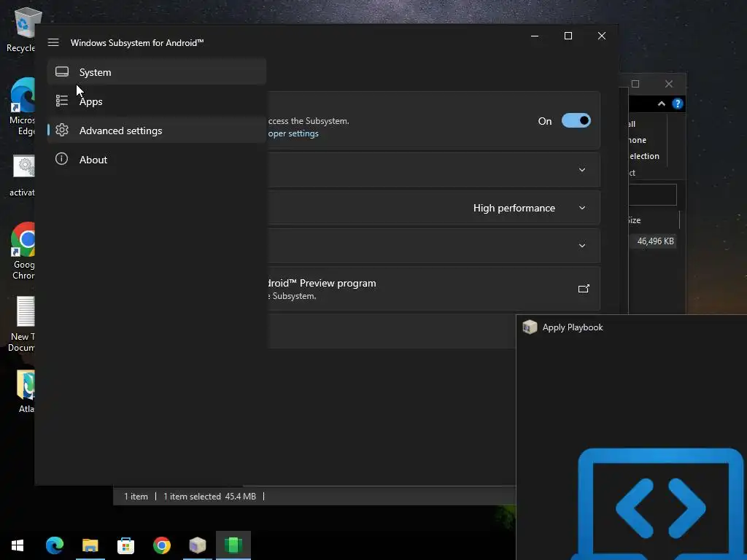Open File Explorer from the taskbar
The image size is (747, 560).
(x=90, y=545)
